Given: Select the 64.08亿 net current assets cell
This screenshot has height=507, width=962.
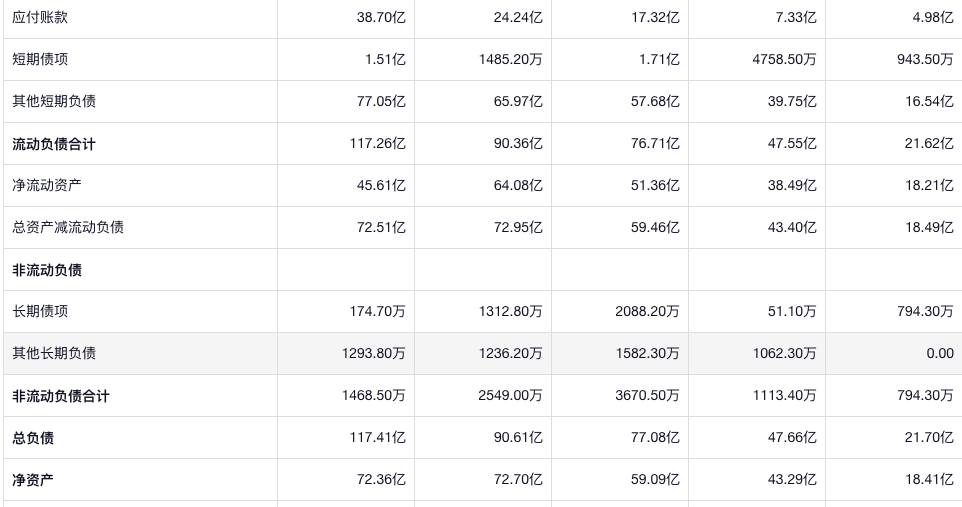Looking at the screenshot, I should (517, 186).
